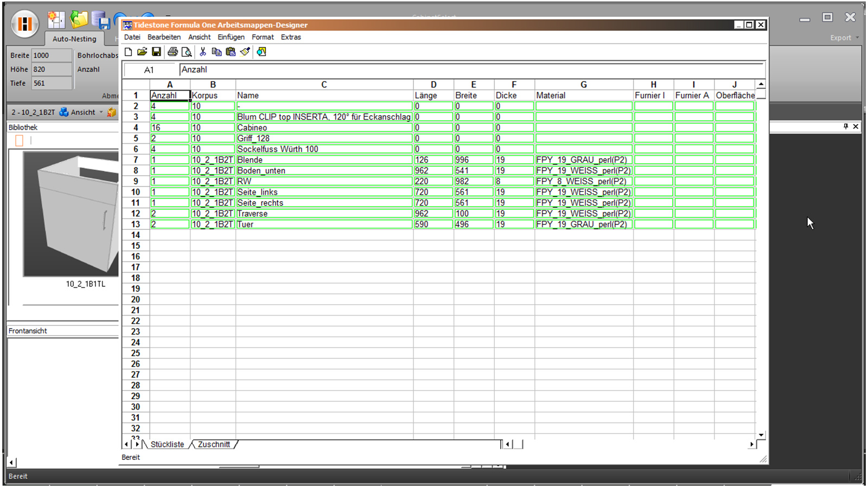Image resolution: width=868 pixels, height=488 pixels.
Task: Pin the side panel with the pushpin icon
Action: click(845, 126)
